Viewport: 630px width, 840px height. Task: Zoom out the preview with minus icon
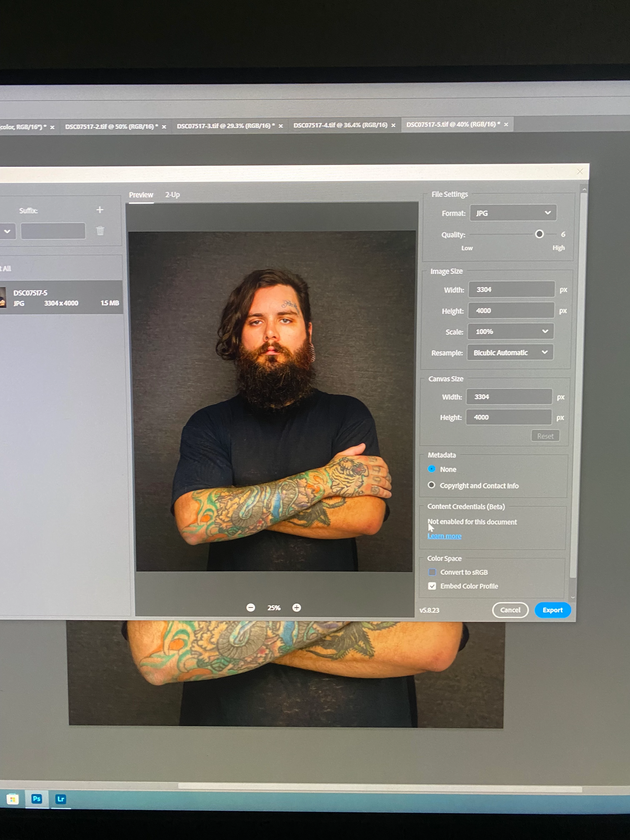[x=251, y=607]
